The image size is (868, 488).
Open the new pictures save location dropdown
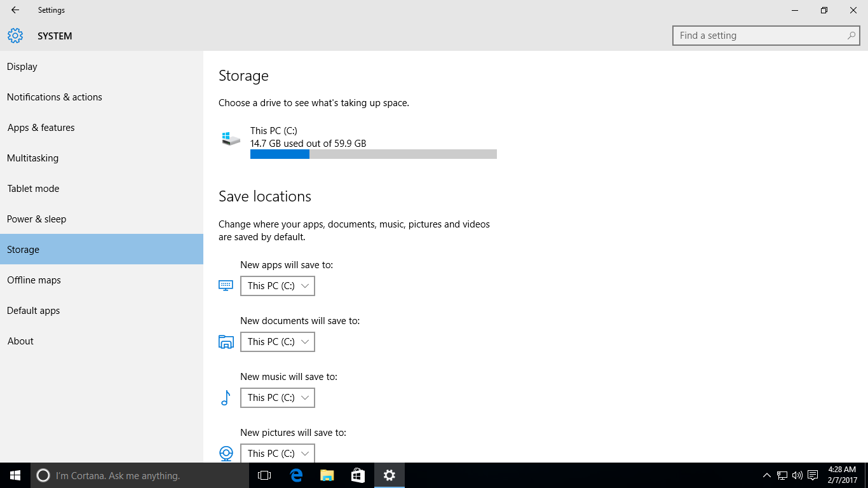(278, 453)
